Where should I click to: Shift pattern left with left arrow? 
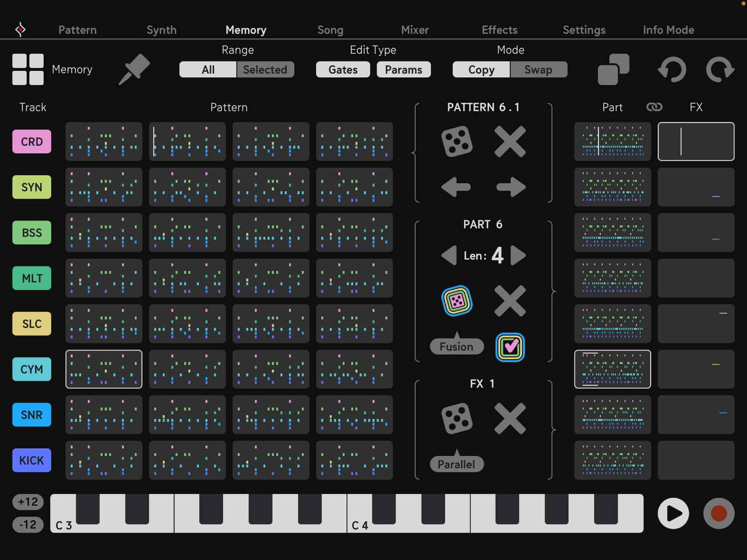(456, 187)
